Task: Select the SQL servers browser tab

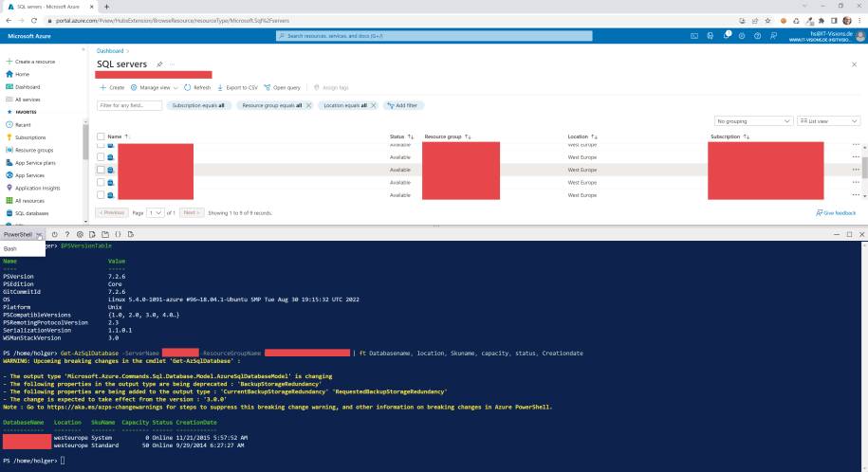Action: click(x=50, y=7)
